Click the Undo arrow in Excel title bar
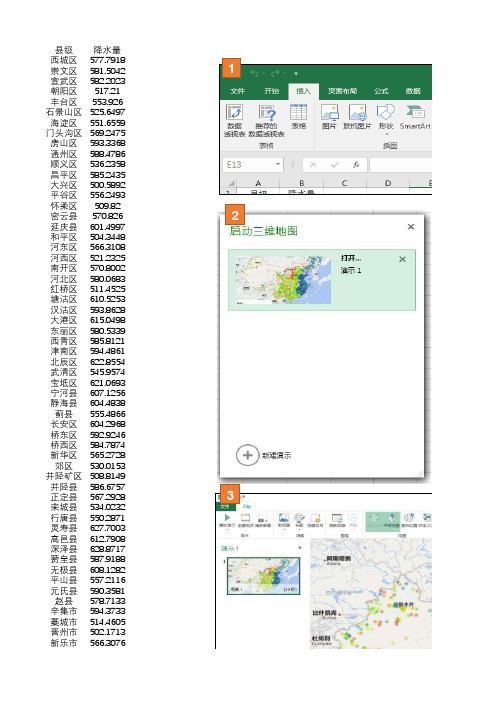 [x=255, y=73]
